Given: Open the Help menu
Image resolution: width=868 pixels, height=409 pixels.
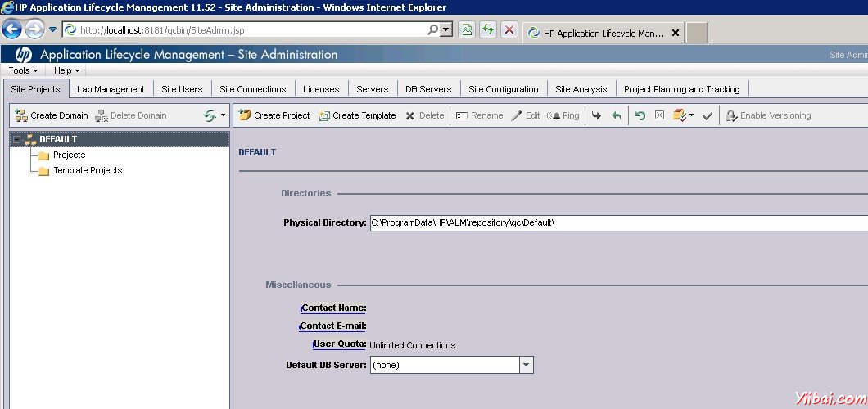Looking at the screenshot, I should coord(66,70).
